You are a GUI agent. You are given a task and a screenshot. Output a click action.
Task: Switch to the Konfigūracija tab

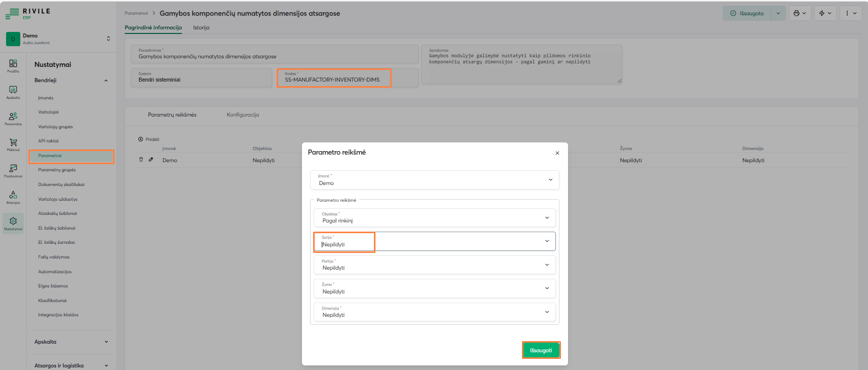[243, 115]
